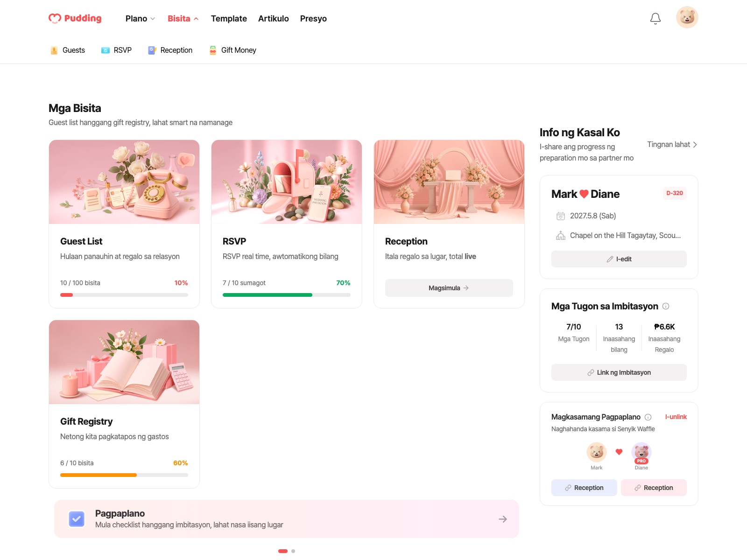Switch to the Guests sub-tab

(x=68, y=50)
